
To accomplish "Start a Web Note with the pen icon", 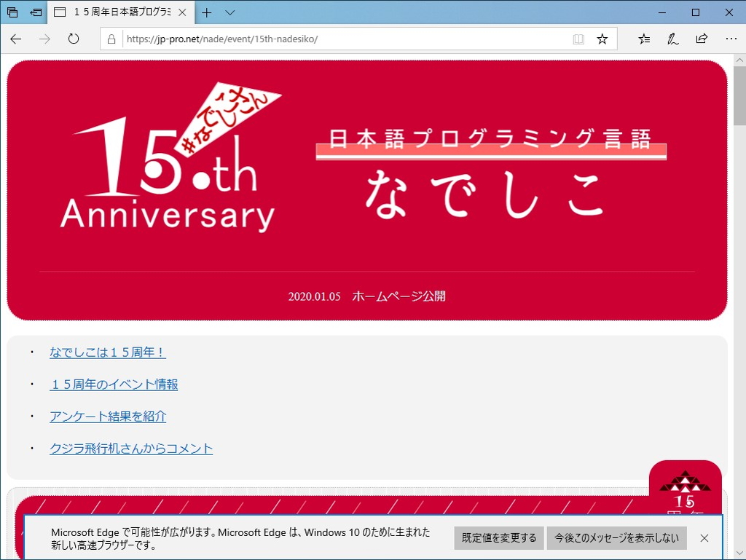I will [672, 39].
